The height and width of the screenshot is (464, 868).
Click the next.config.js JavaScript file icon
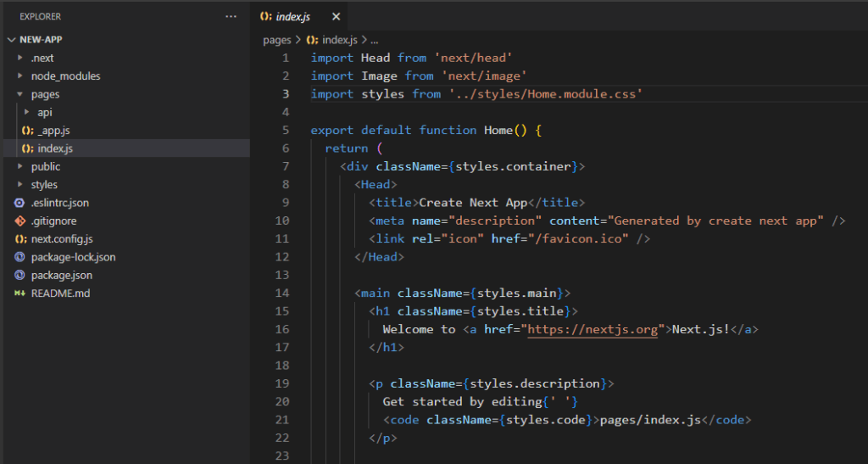20,239
